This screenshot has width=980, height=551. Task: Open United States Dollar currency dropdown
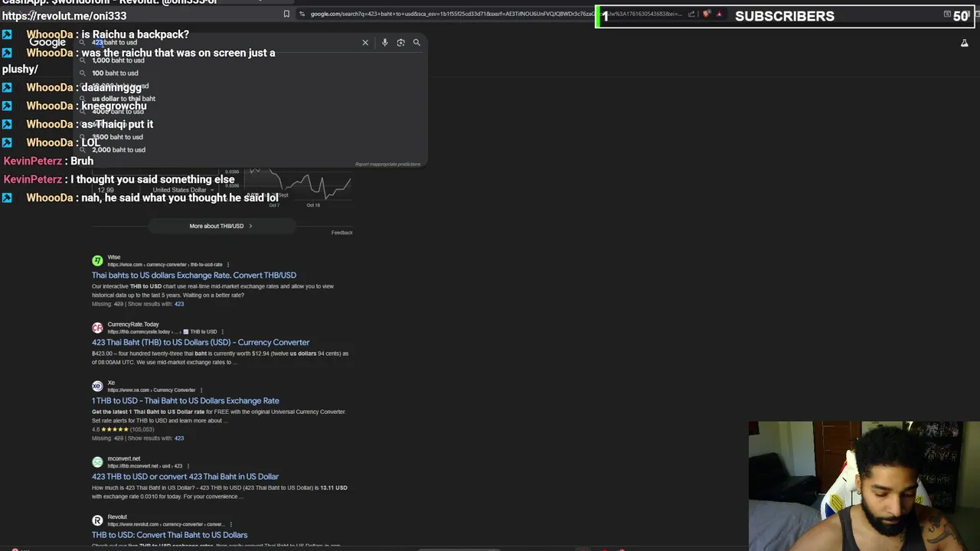pos(182,190)
